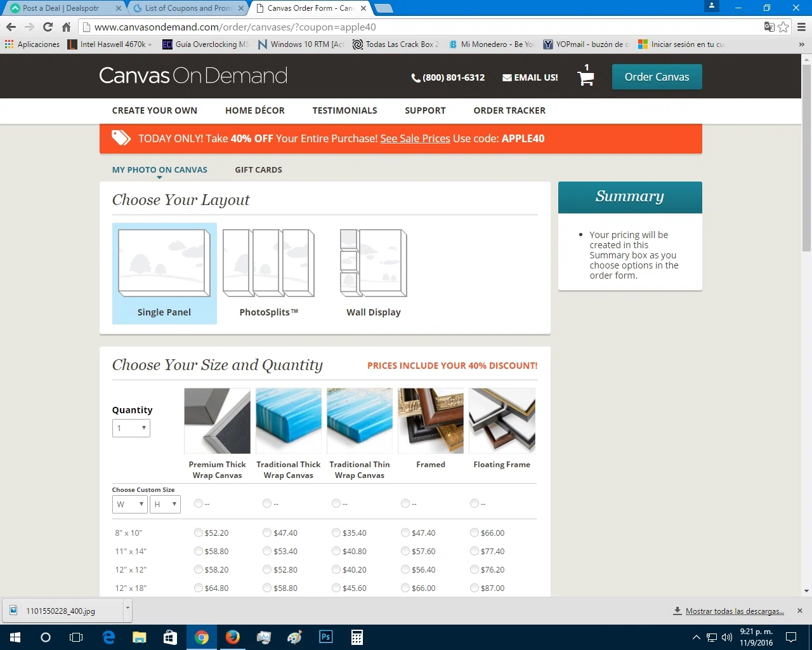Switch to GIFT CARDS tab
This screenshot has height=650, width=812.
[x=258, y=169]
